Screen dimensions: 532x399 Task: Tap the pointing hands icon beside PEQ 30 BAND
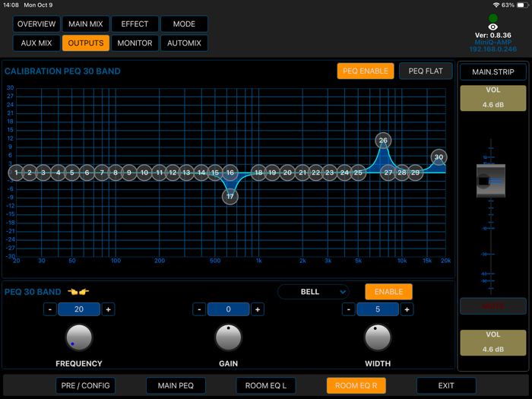tap(78, 291)
